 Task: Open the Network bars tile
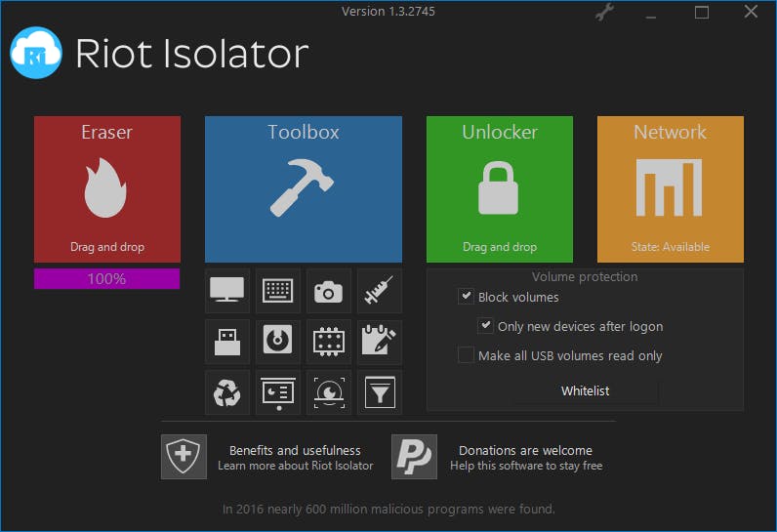coord(670,189)
